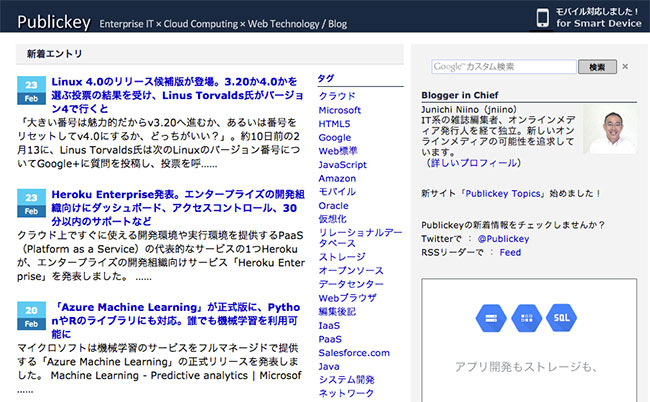Click the grid hexagon icon in ad
This screenshot has width=650, height=402.
[526, 318]
